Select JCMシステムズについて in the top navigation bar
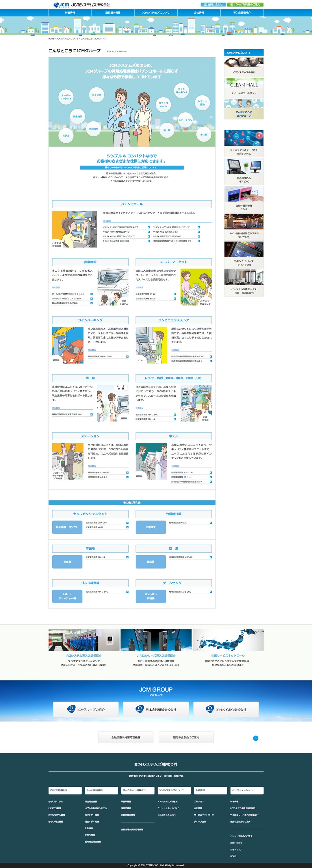The width and height of the screenshot is (312, 868). [x=156, y=13]
